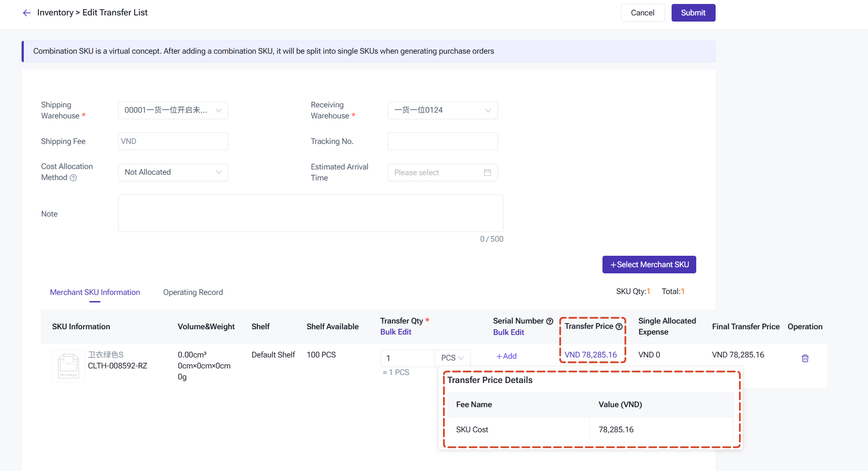
Task: Click the Serial Number help icon
Action: [x=550, y=321]
